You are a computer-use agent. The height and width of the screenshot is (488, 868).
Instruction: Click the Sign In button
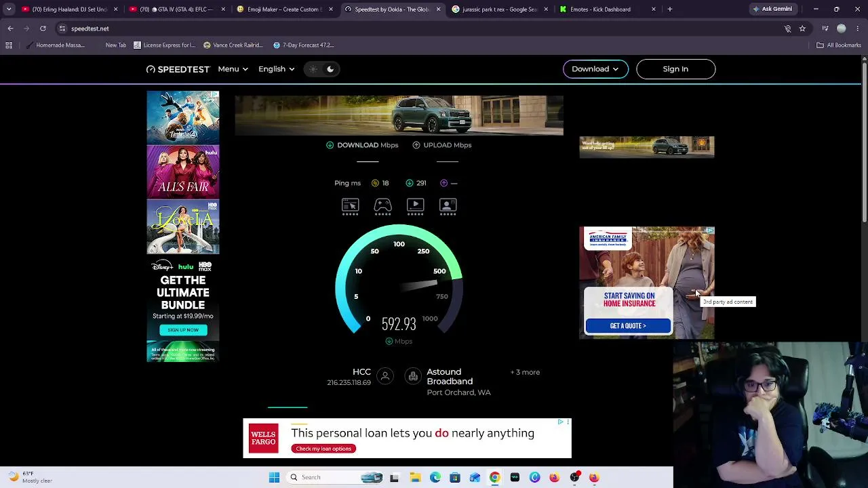coord(675,69)
